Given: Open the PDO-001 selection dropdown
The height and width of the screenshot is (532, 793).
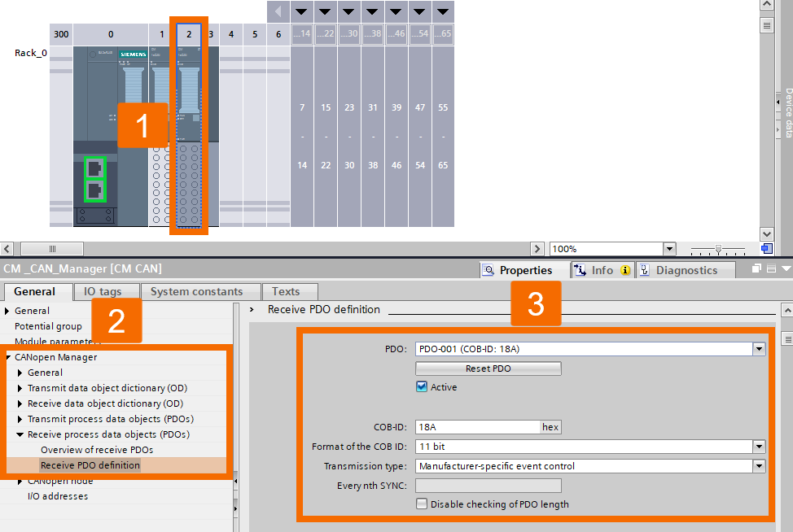Looking at the screenshot, I should (759, 349).
